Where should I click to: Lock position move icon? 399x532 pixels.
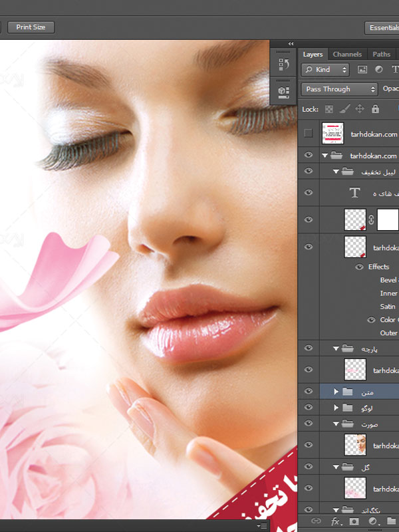(359, 109)
